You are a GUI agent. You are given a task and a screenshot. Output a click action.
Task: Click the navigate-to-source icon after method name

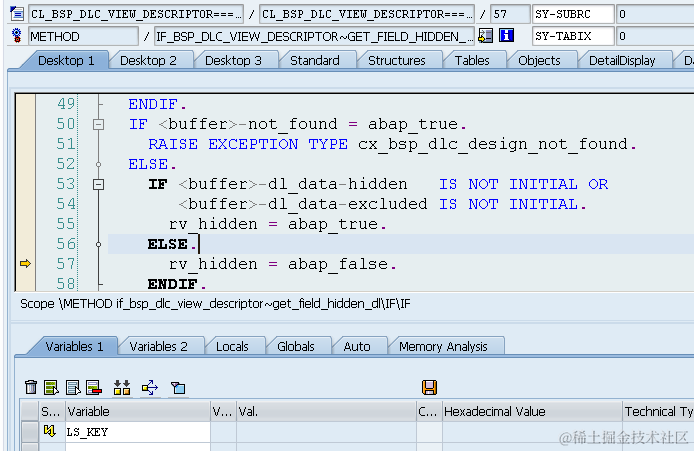(486, 35)
